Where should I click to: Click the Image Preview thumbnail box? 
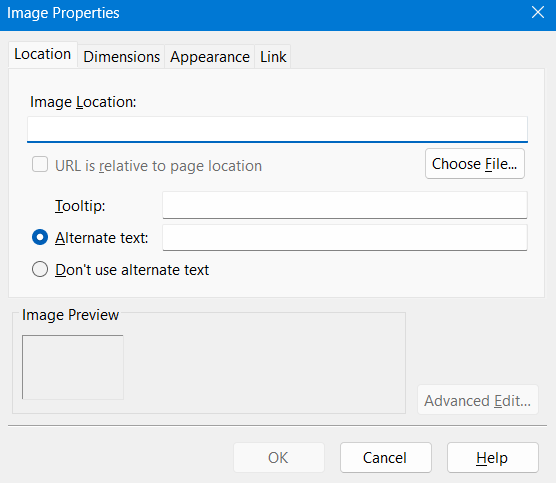73,367
